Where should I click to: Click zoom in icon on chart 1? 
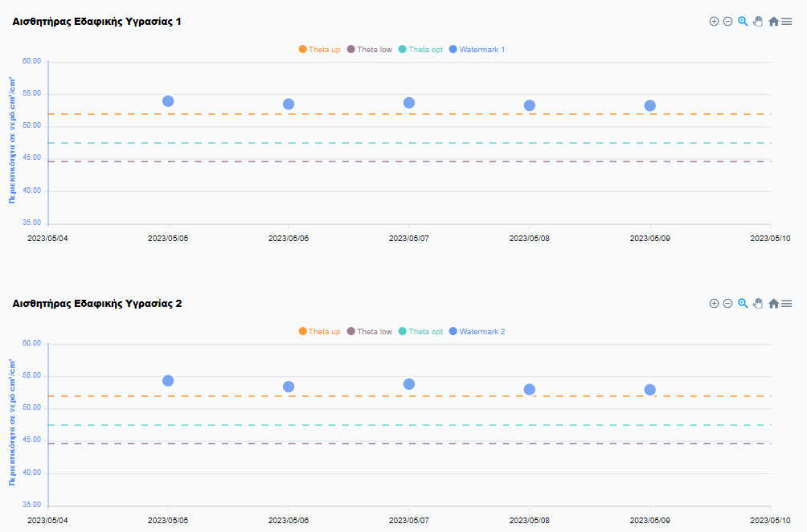(x=714, y=22)
